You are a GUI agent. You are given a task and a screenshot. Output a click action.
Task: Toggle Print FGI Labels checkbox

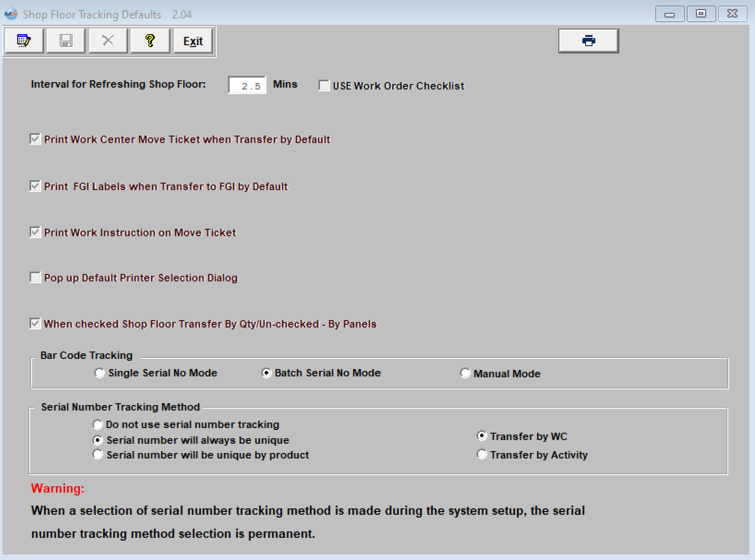coord(35,186)
